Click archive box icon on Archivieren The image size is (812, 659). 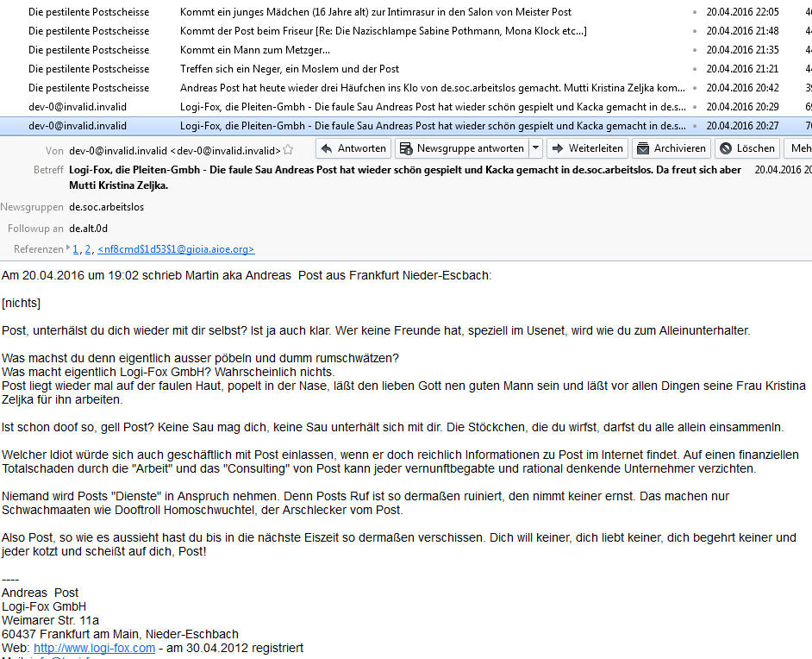tap(643, 148)
